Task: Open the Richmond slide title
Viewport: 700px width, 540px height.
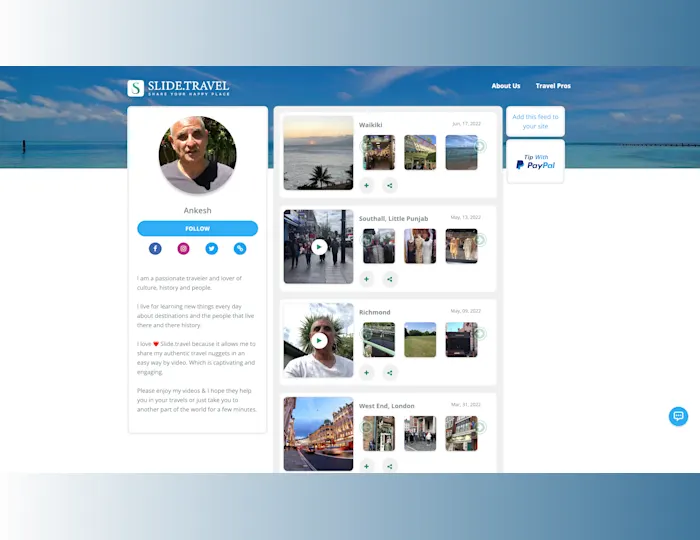Action: (375, 312)
